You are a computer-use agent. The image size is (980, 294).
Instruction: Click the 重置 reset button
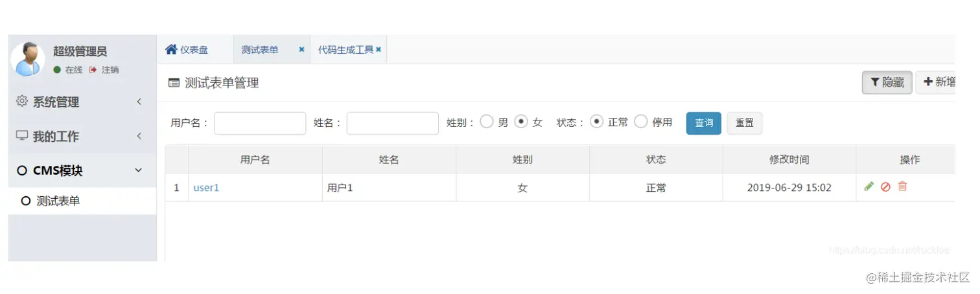[745, 123]
